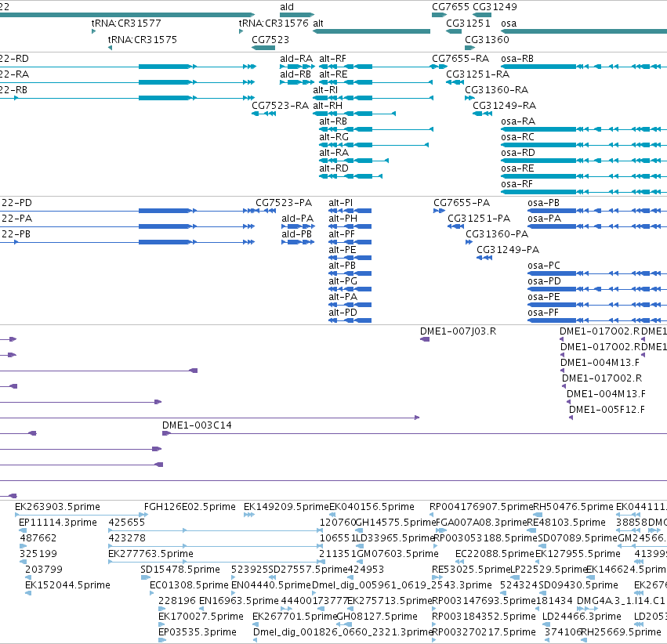Select transcript osa-RD
Image resolution: width=667 pixels, height=644 pixels.
(x=518, y=153)
